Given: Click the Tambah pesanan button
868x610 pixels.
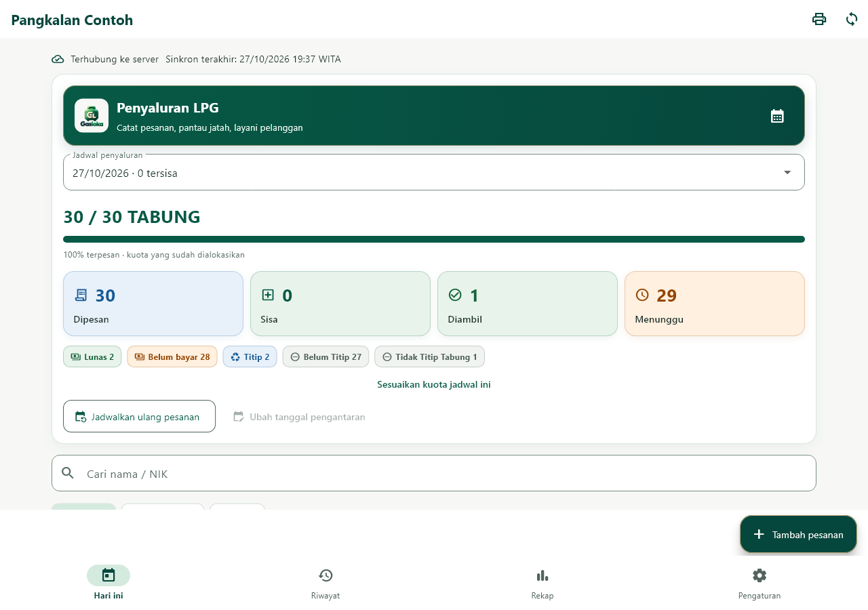Looking at the screenshot, I should pos(798,534).
